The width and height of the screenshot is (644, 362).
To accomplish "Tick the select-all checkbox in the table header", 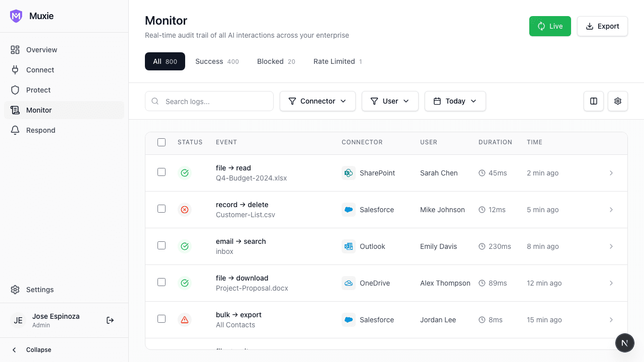I will 162,142.
